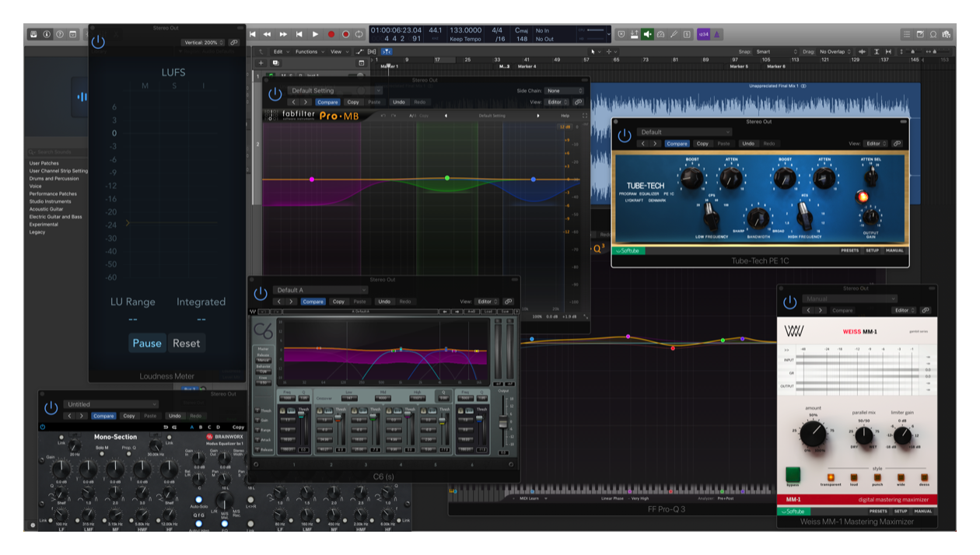Open Quick Help question mark icon
Image resolution: width=980 pixels, height=555 pixels.
point(60,34)
